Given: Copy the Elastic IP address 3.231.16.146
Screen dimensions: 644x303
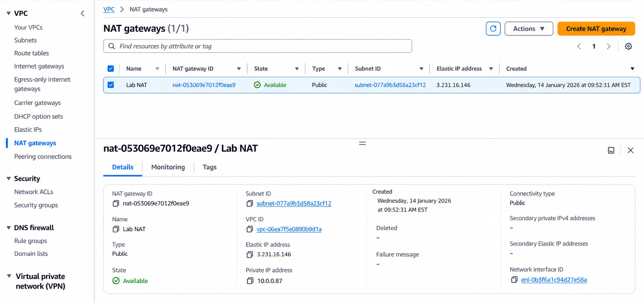Looking at the screenshot, I should 249,254.
